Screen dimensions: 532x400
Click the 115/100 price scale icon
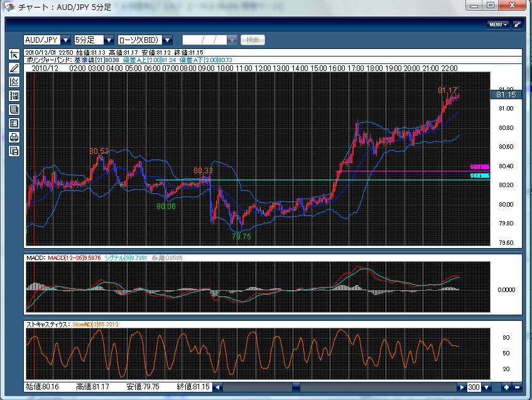coord(14,95)
